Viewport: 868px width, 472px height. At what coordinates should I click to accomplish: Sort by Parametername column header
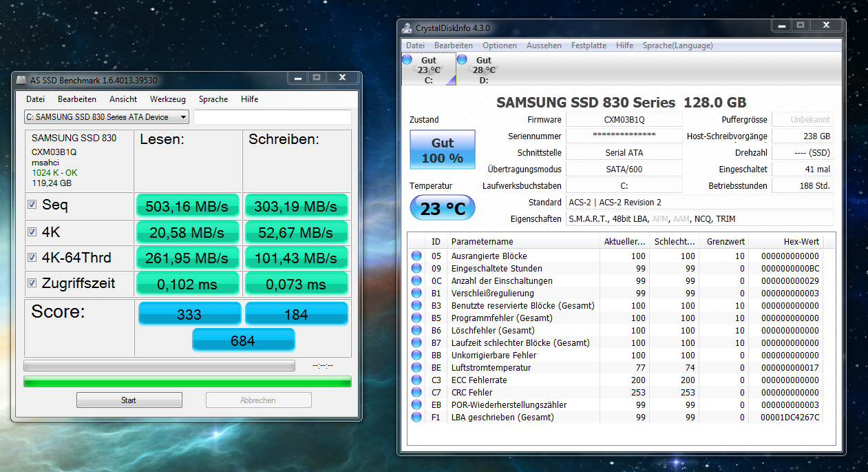524,242
